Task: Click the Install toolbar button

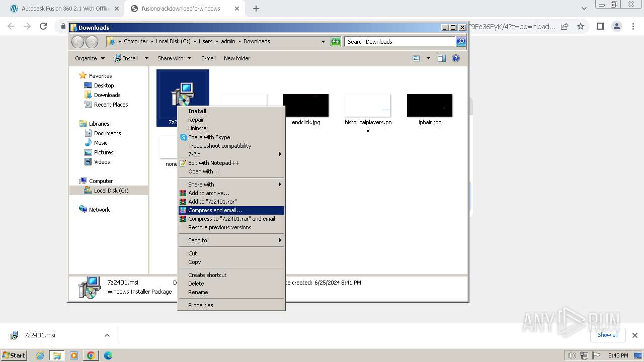Action: point(126,58)
